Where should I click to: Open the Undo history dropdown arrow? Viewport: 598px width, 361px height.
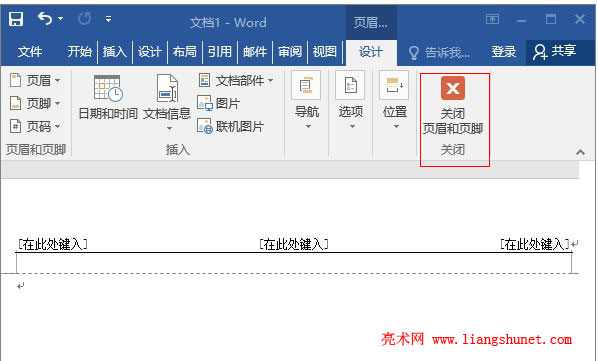60,18
